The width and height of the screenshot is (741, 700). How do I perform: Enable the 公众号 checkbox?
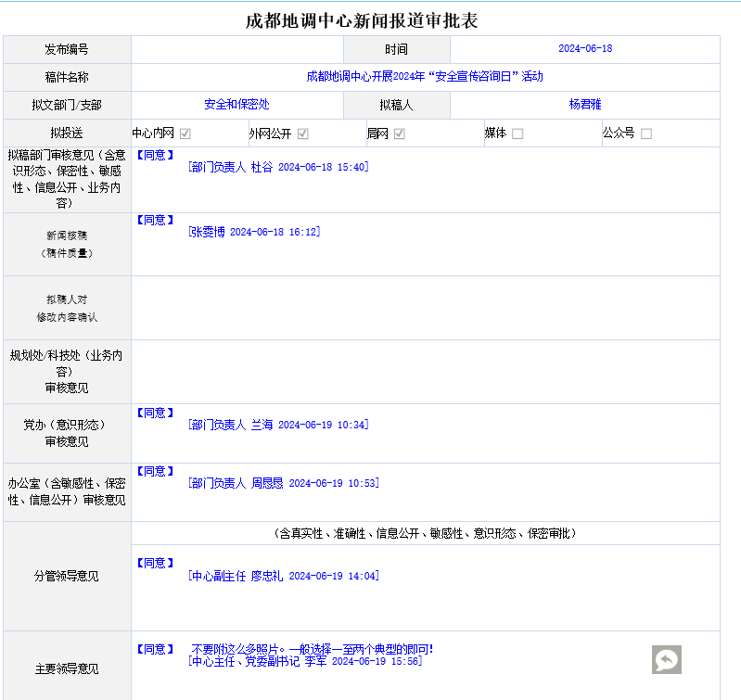click(646, 134)
